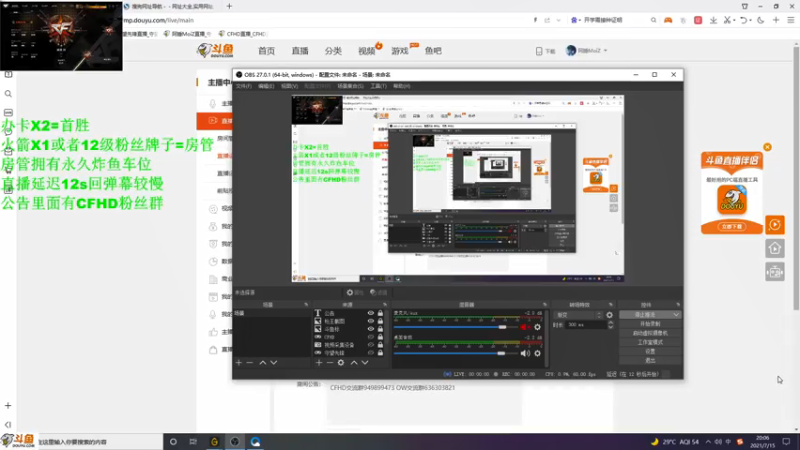
Task: Remove the selected source using the minus icon
Action: pos(330,363)
